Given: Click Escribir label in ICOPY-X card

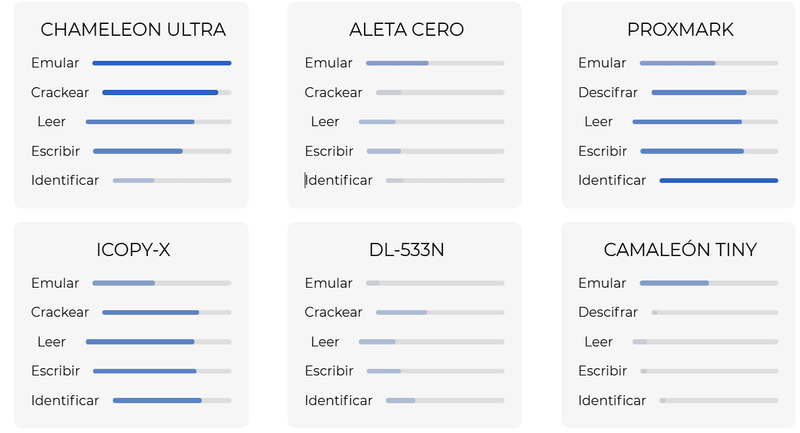Looking at the screenshot, I should tap(56, 371).
